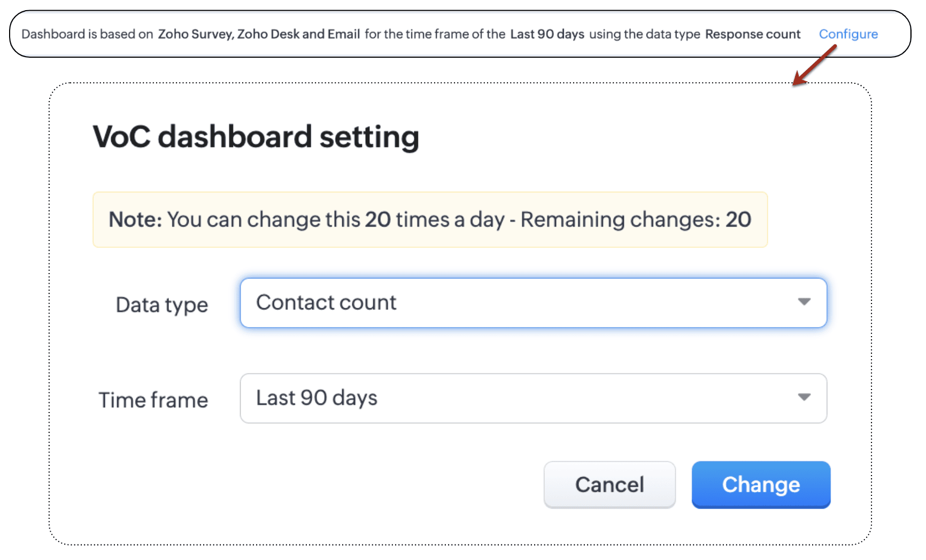Click the red arrow annotation
Image resolution: width=926 pixels, height=560 pixels.
(814, 66)
